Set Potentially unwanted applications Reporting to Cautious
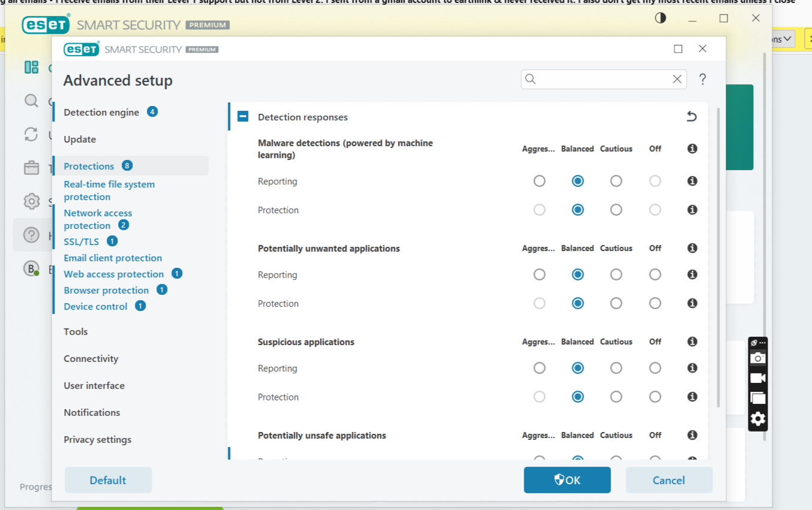The image size is (812, 510). (x=616, y=274)
